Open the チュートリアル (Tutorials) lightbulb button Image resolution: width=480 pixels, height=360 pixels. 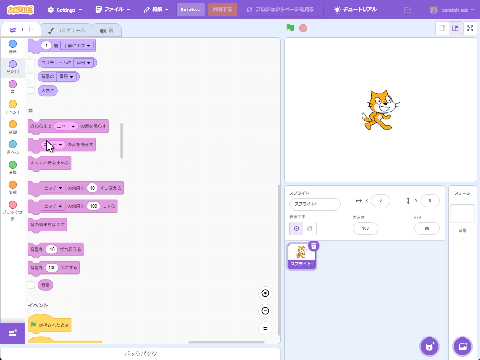[x=356, y=10]
